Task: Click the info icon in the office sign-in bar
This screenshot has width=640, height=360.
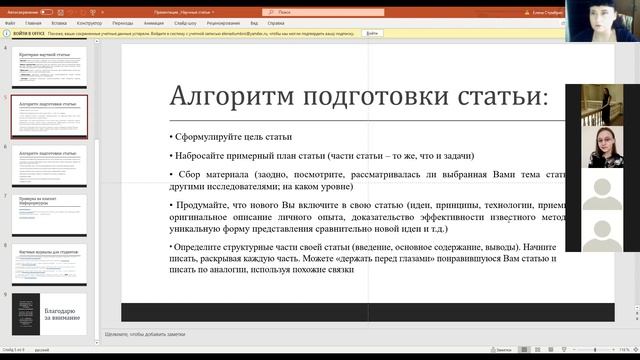Action: 7,33
